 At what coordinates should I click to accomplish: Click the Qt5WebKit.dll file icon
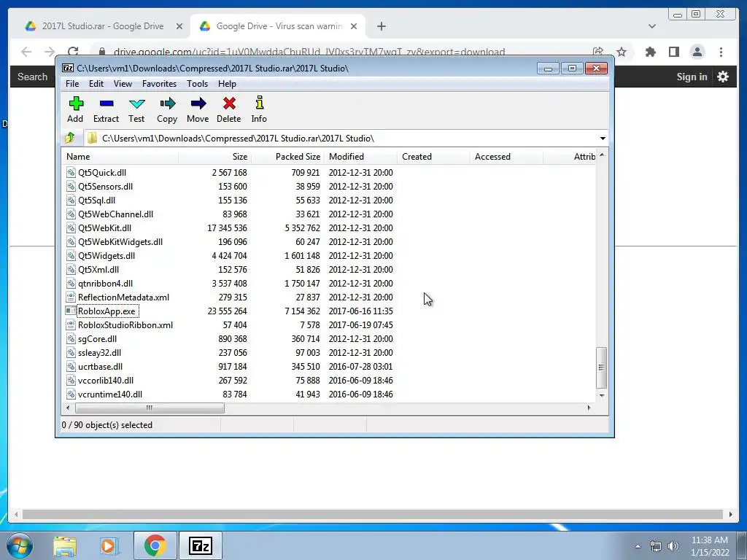(71, 228)
